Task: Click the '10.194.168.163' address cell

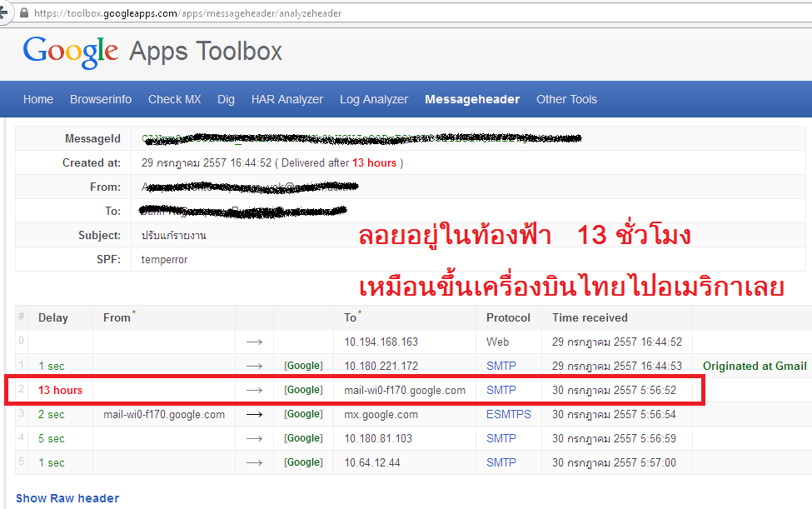Action: (381, 342)
